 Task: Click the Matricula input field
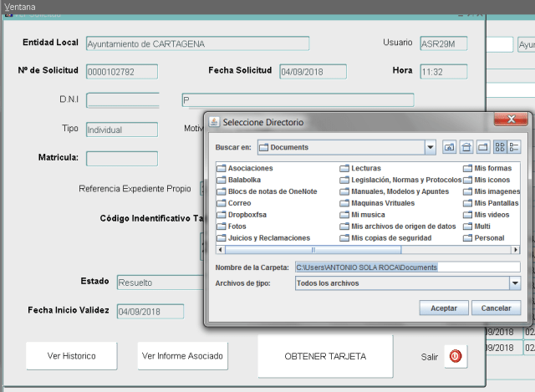coord(122,159)
